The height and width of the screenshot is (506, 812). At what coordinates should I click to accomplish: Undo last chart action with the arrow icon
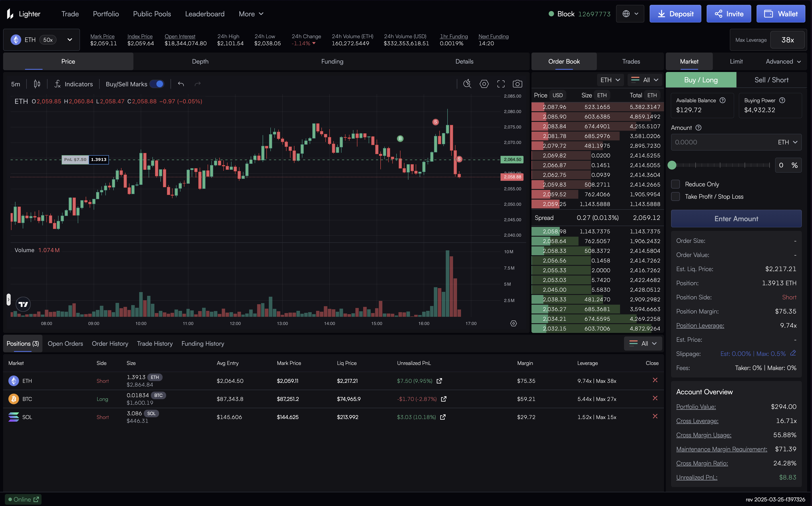(181, 84)
